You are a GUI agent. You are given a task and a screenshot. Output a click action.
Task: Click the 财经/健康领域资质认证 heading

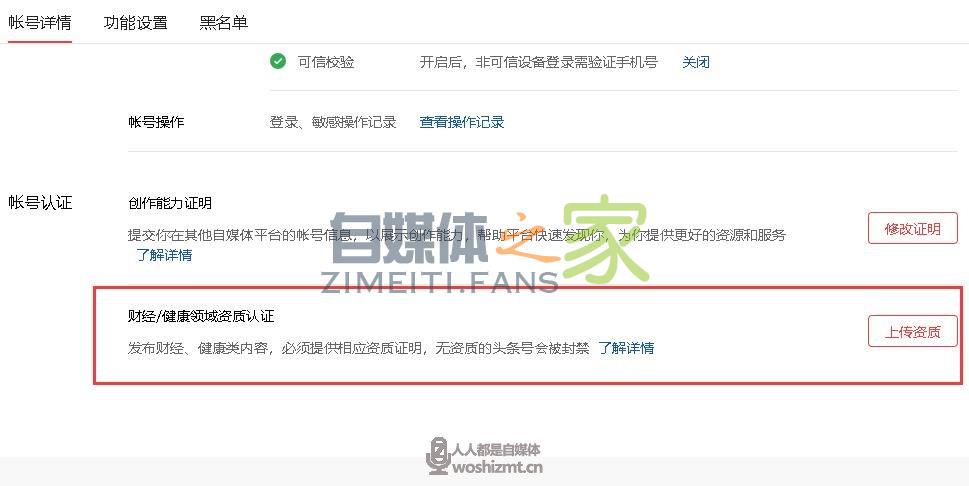click(x=201, y=316)
